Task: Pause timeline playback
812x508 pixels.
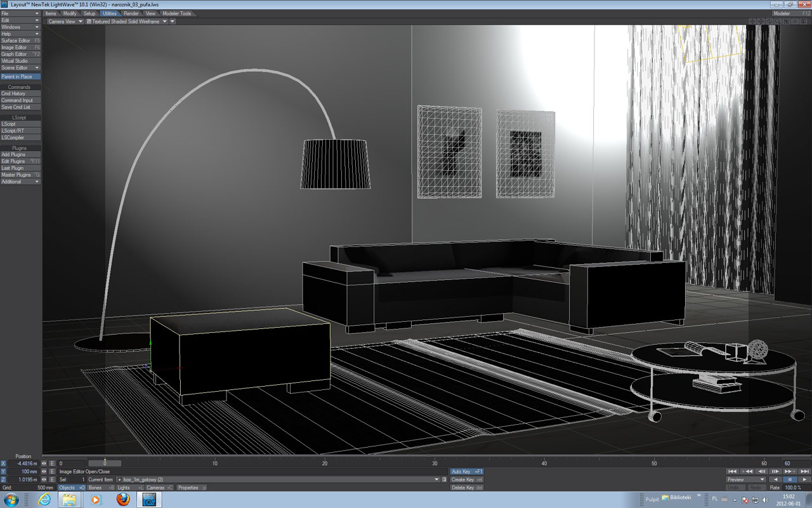Action: (x=790, y=479)
